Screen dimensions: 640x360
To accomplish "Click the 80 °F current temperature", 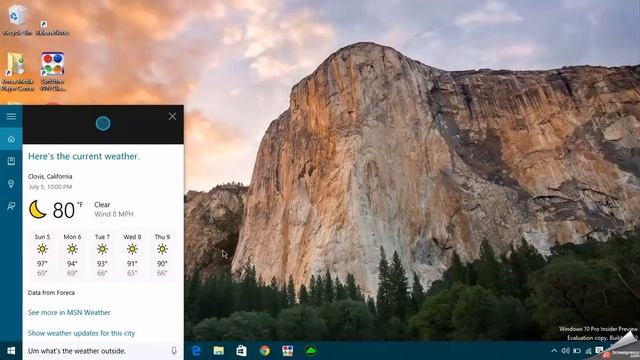I will coord(67,210).
